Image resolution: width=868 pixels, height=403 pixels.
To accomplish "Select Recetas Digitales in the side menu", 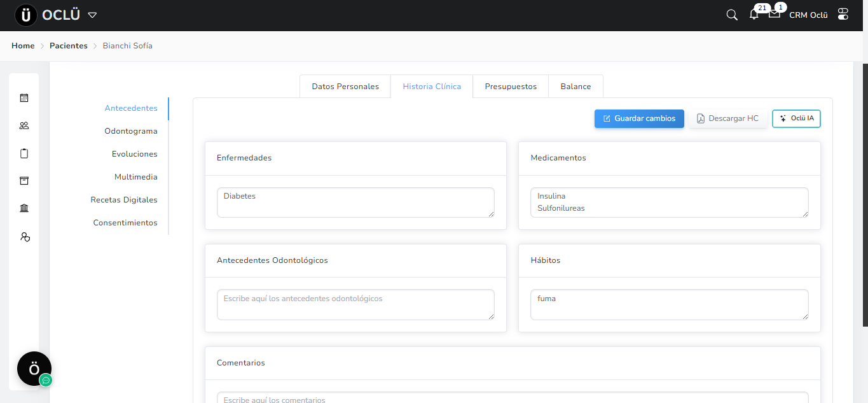I will 124,200.
